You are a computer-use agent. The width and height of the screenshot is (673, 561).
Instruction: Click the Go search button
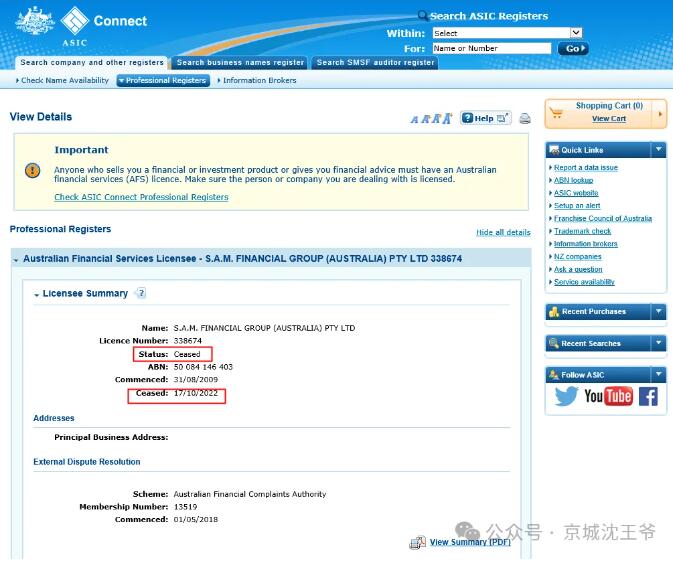tap(573, 49)
